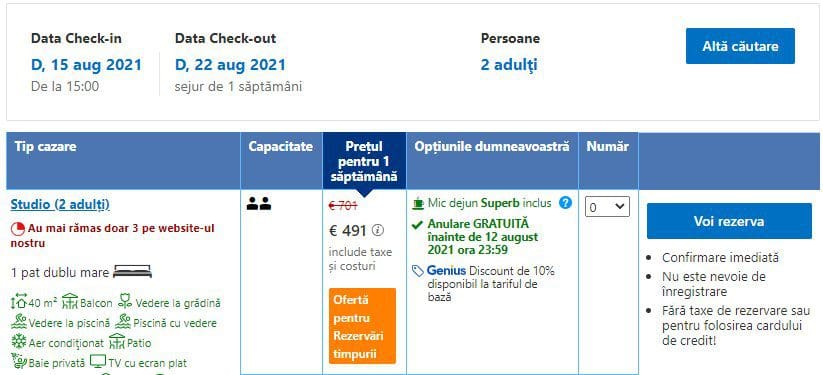The image size is (823, 375).
Task: Edit guests field showing 2 adulți
Action: click(509, 65)
